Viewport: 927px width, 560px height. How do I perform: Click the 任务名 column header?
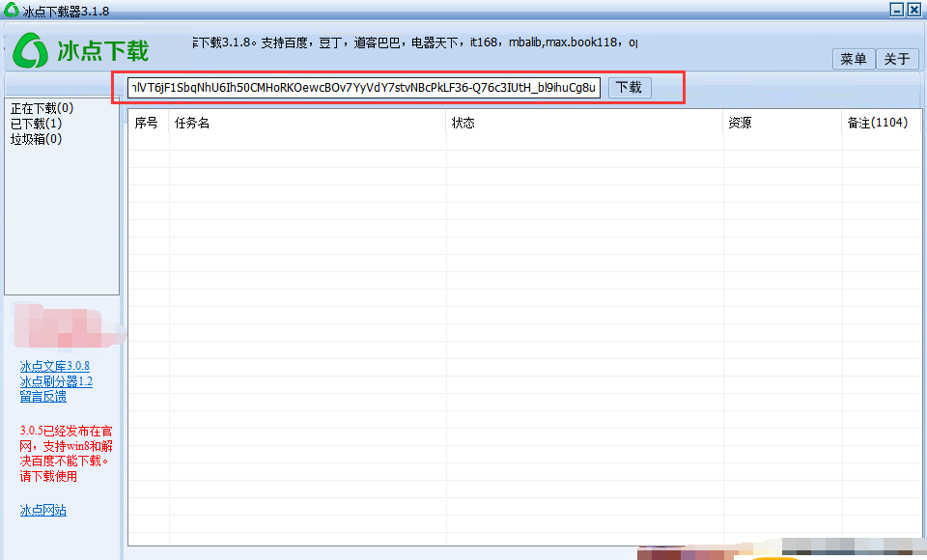tap(307, 123)
